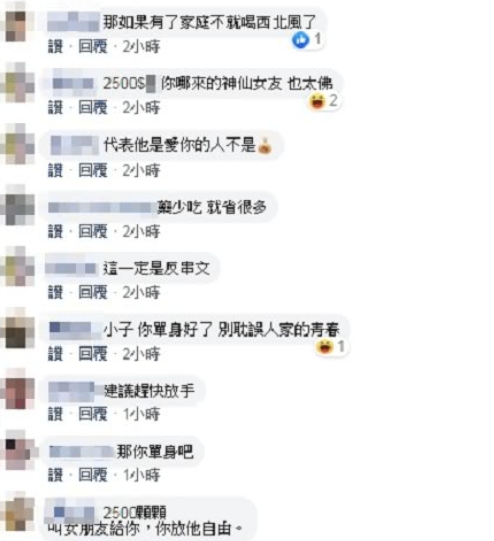Like the 那如果有了家庭 comment via 讚

pos(55,47)
